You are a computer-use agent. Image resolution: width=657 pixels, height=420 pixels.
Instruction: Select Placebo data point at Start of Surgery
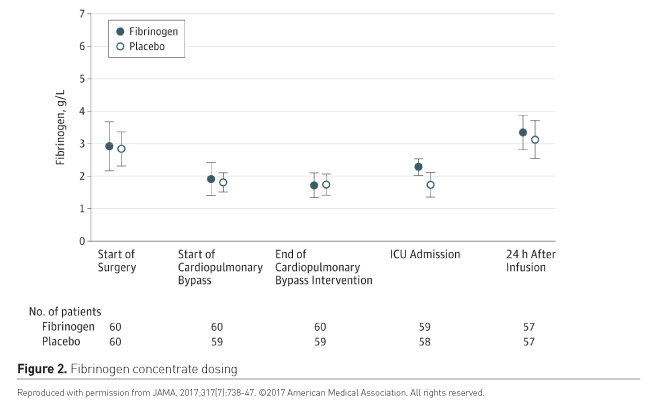point(121,149)
